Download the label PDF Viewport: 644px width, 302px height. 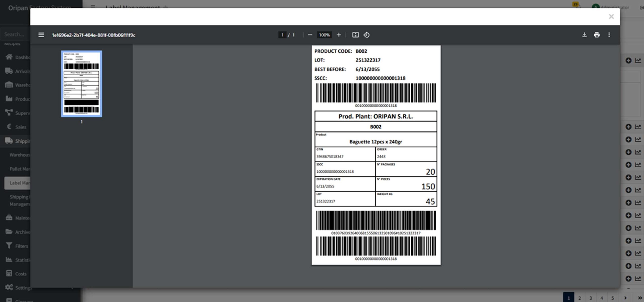click(x=584, y=35)
